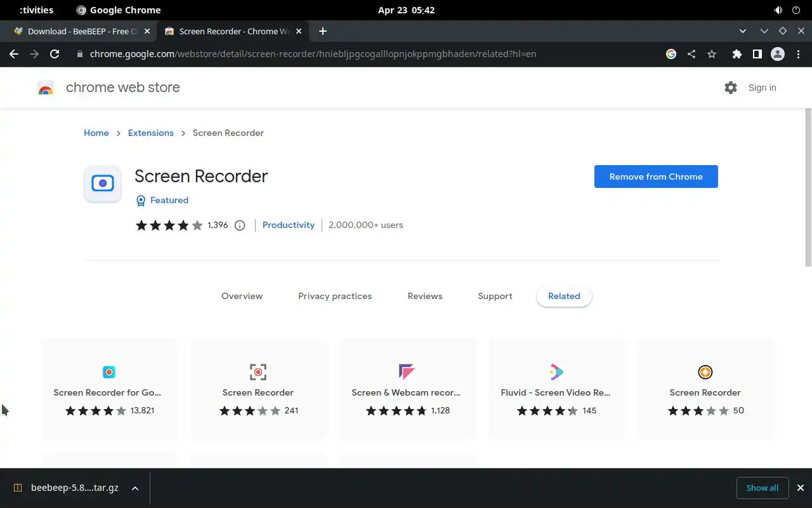Go back with the browser back arrow

(x=14, y=54)
